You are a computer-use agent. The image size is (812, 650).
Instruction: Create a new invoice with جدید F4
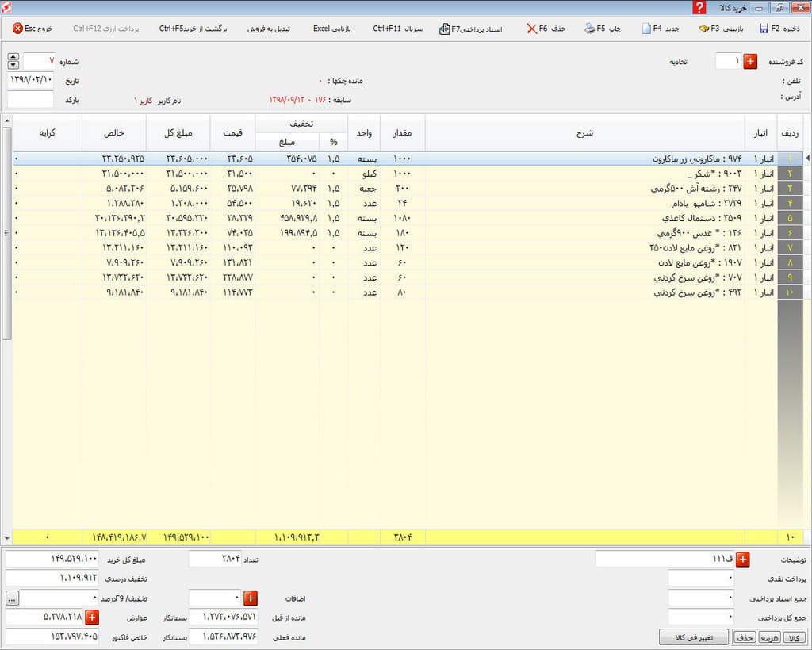647,29
